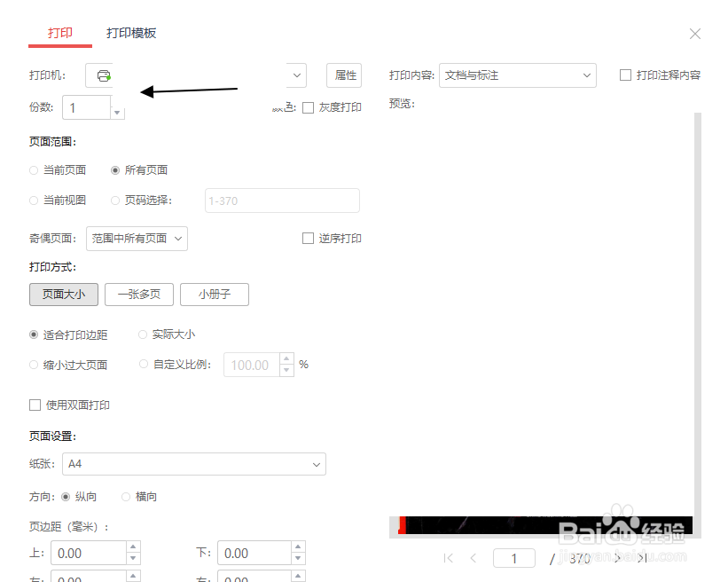Switch orientation to 横向

[125, 496]
